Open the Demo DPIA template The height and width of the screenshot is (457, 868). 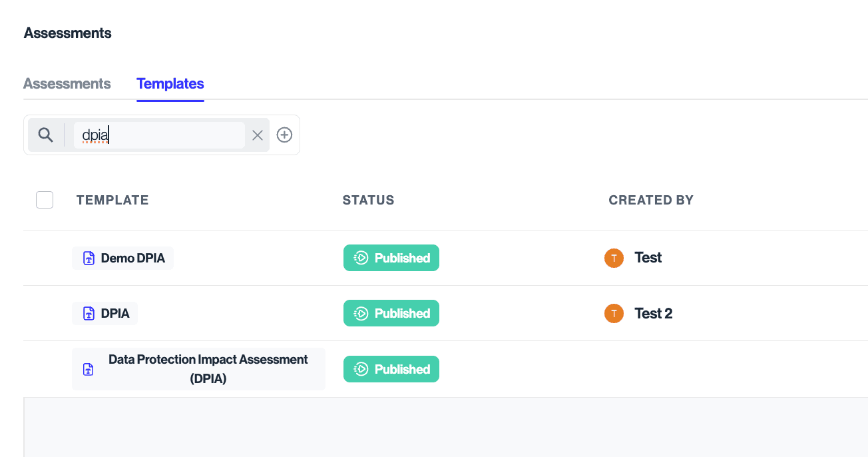tap(132, 258)
